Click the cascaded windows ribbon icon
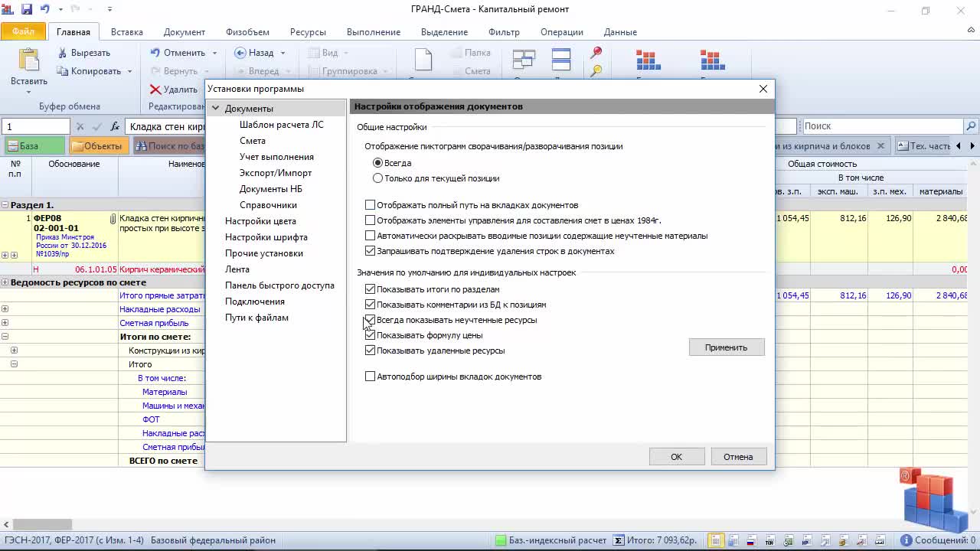Viewport: 980px width, 551px height. [524, 60]
